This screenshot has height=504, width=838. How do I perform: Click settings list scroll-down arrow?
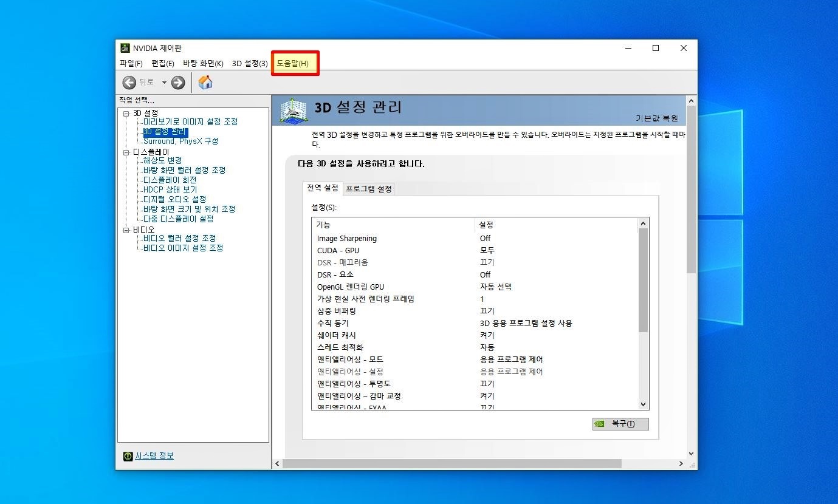click(644, 404)
